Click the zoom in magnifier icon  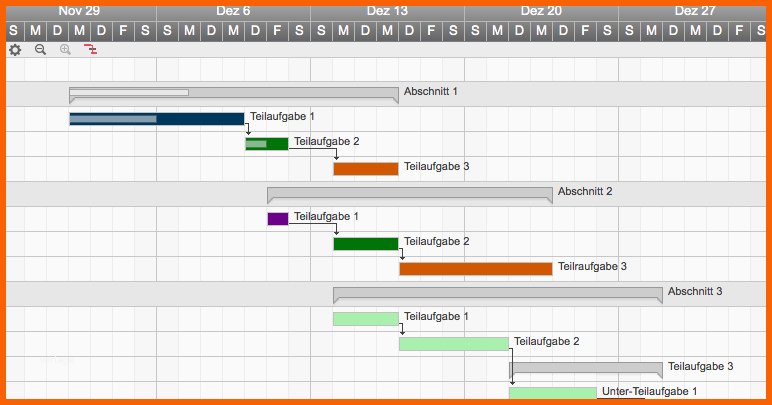point(65,49)
